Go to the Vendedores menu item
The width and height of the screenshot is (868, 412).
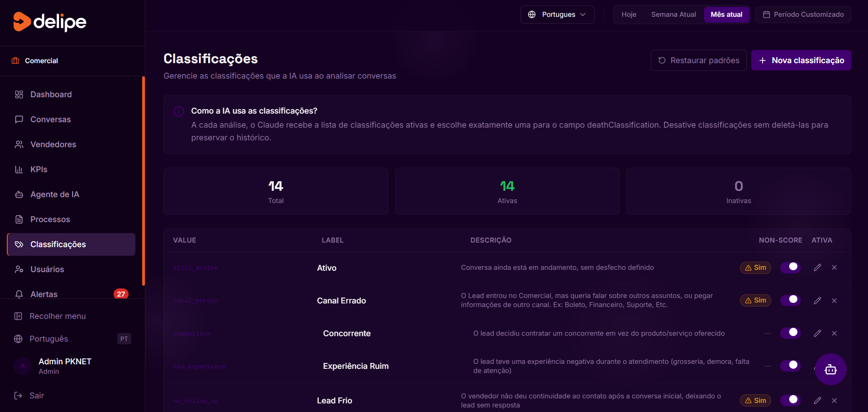[x=53, y=144]
